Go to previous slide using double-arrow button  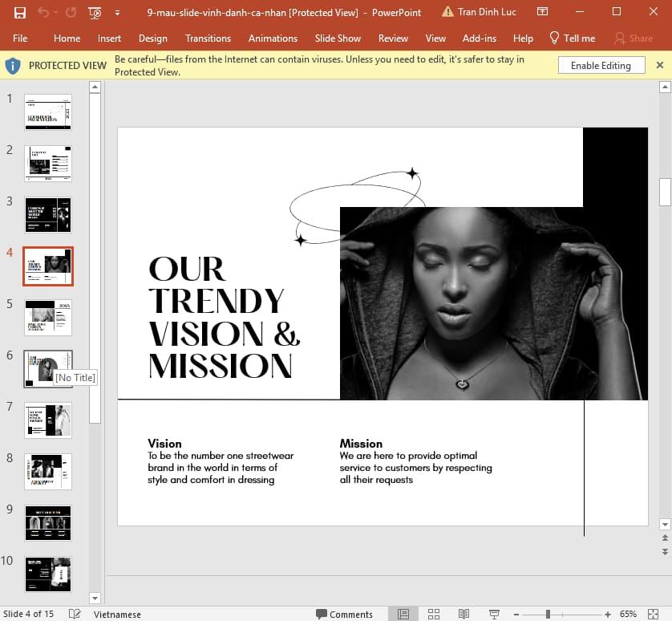click(x=664, y=538)
